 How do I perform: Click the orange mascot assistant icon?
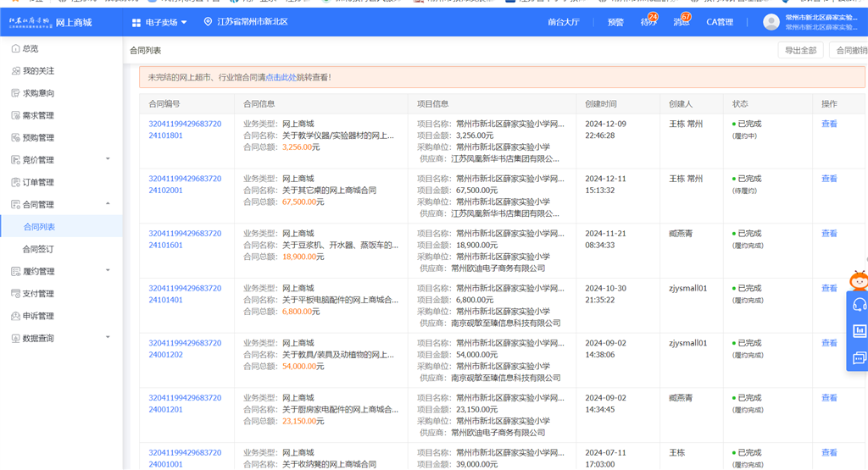point(860,279)
